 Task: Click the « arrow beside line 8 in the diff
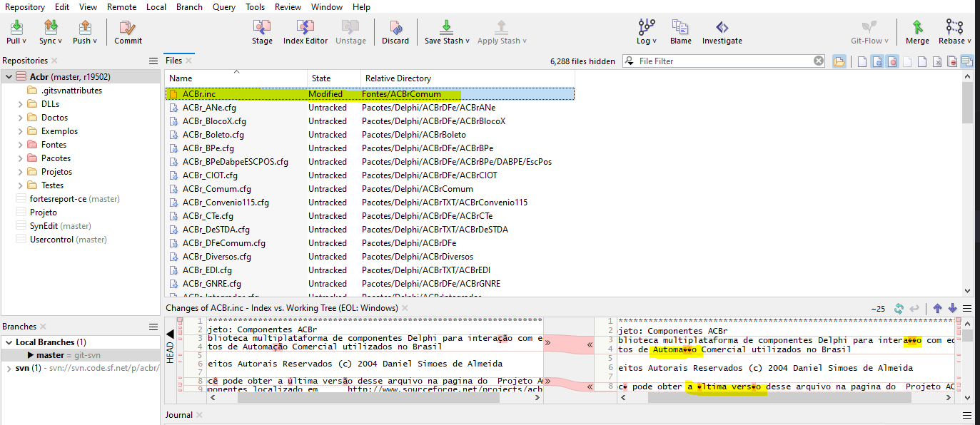[x=590, y=386]
